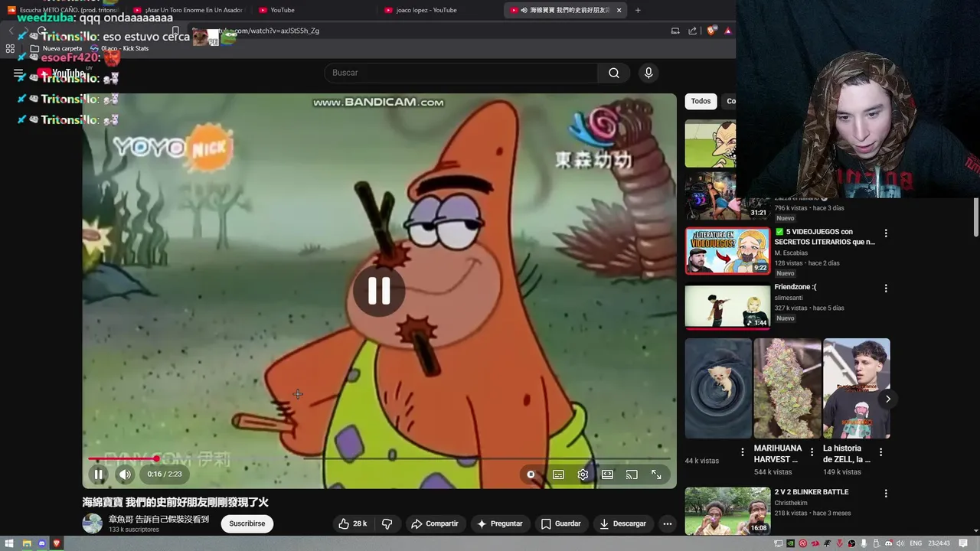Open ENG language indicator
The image size is (980, 551).
[x=915, y=543]
